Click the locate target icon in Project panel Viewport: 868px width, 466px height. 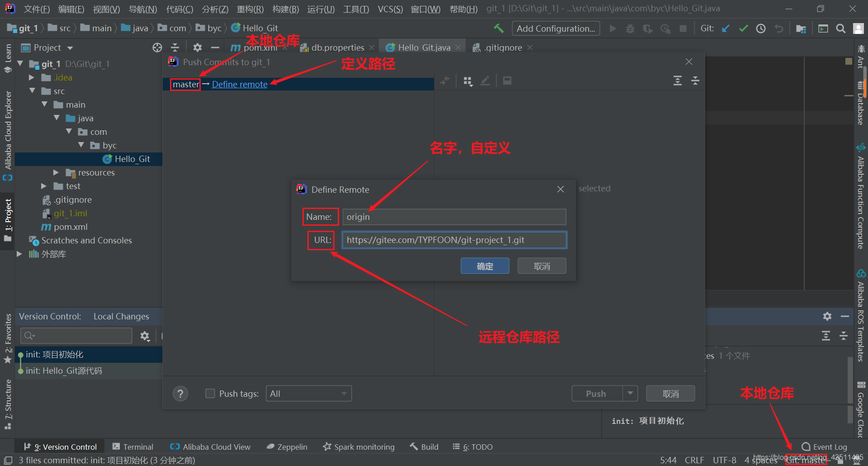pyautogui.click(x=157, y=48)
